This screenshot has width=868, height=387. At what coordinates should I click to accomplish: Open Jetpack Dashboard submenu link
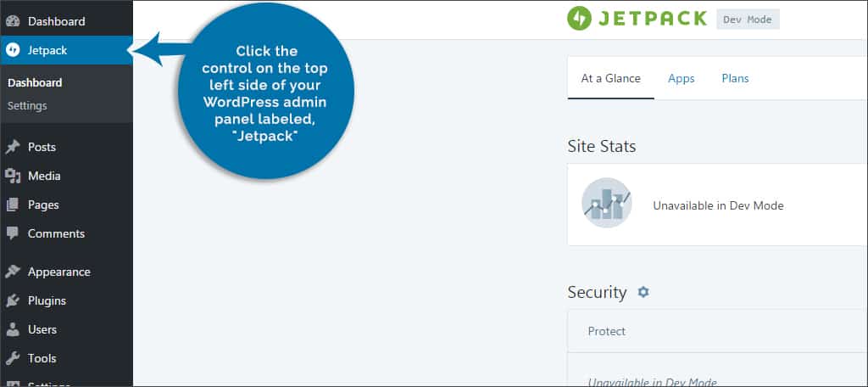pos(35,83)
